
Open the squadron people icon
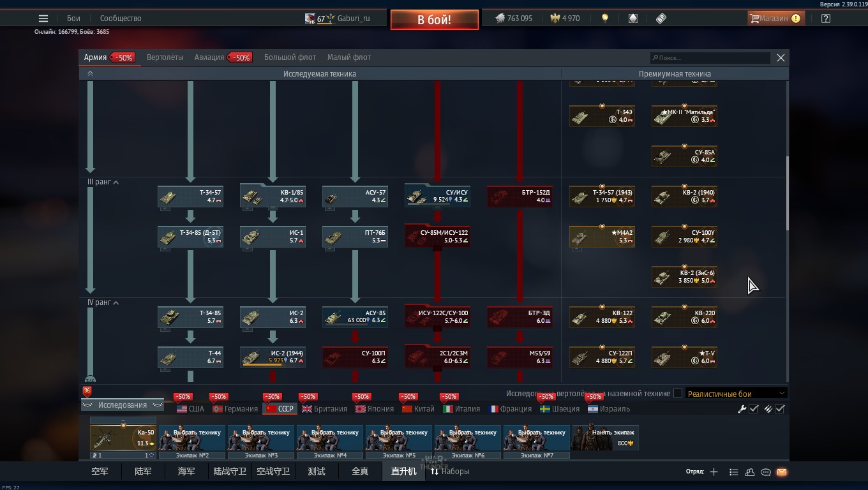click(750, 472)
